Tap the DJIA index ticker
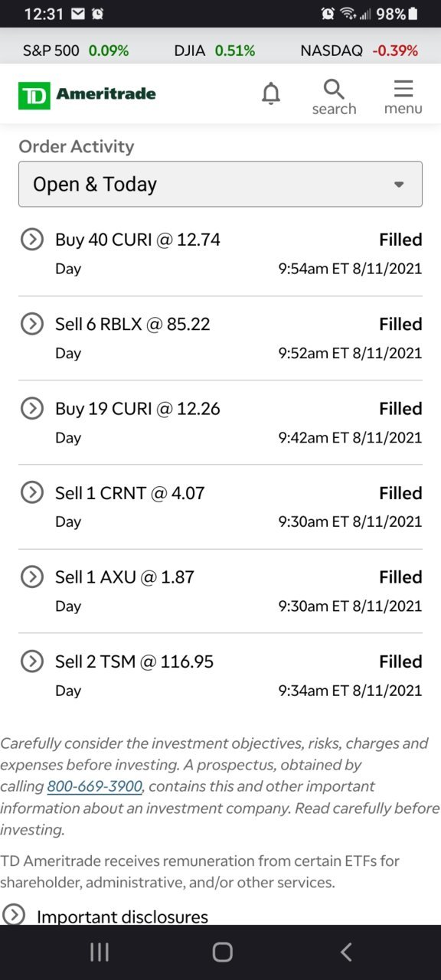Image resolution: width=441 pixels, height=980 pixels. 214,51
